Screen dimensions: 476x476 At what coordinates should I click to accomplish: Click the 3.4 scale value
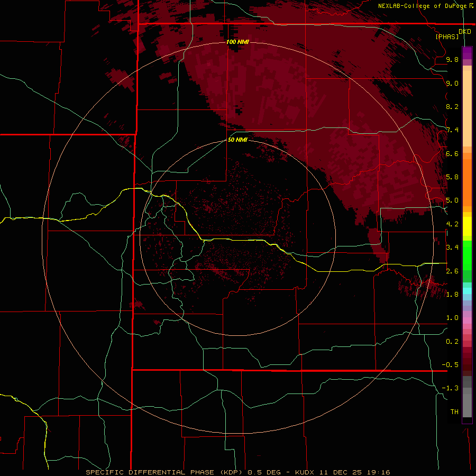(452, 248)
